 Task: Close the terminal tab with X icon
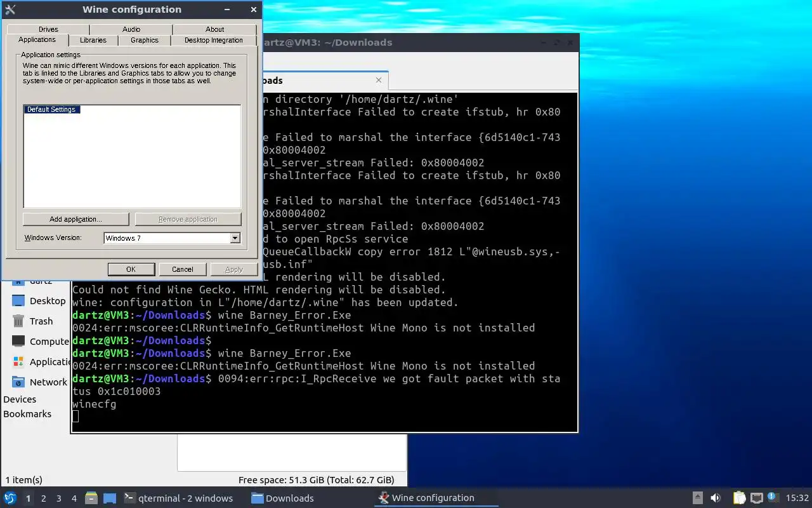point(379,80)
